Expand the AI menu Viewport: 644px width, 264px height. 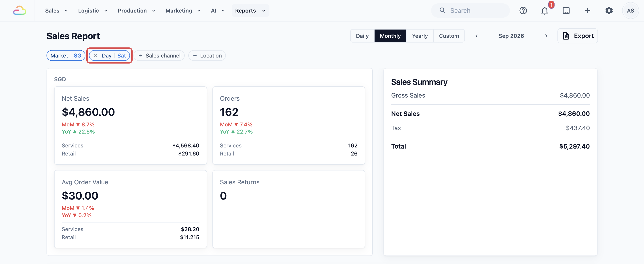click(218, 11)
